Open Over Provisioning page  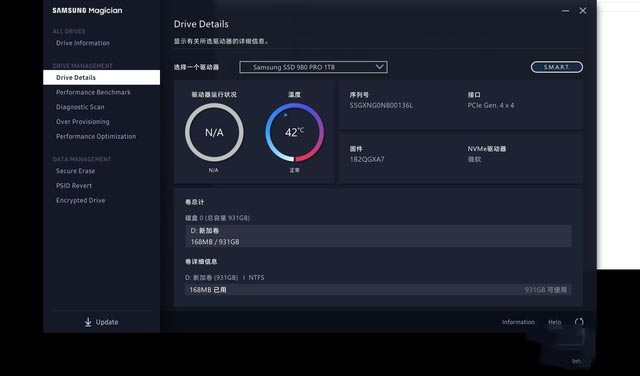tap(82, 122)
